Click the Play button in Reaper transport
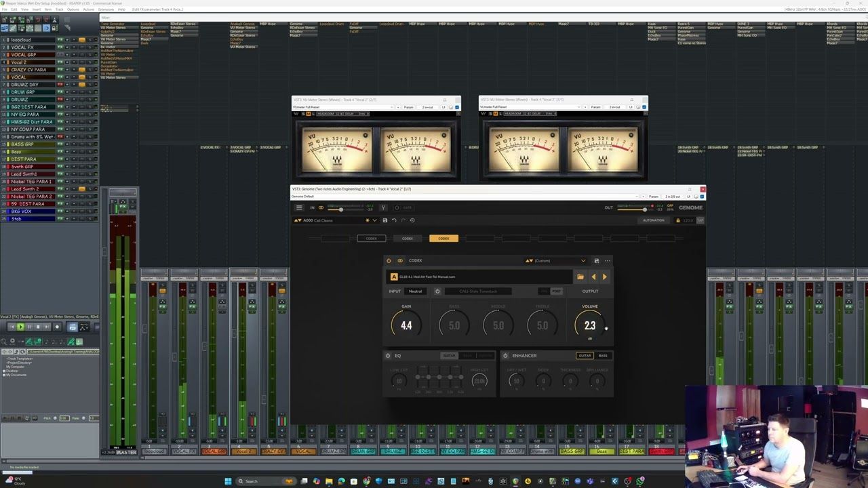The height and width of the screenshot is (488, 868). [20, 327]
